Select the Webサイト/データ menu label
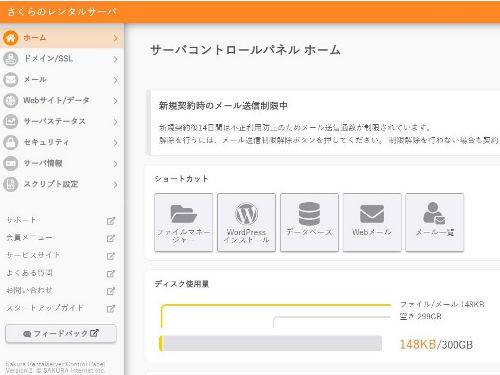Screen dimensions: 500x375 click(x=56, y=100)
